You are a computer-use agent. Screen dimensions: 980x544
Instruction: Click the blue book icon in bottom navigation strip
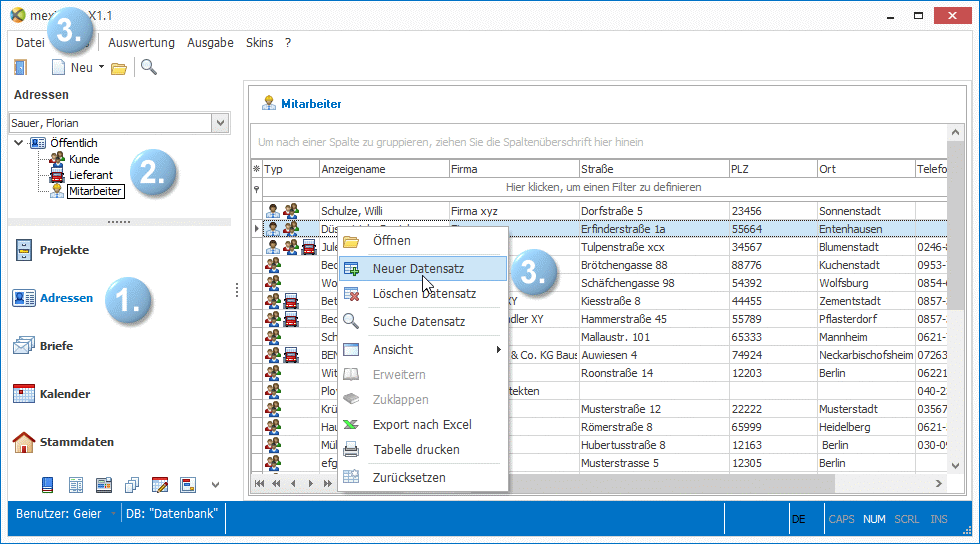pos(48,485)
